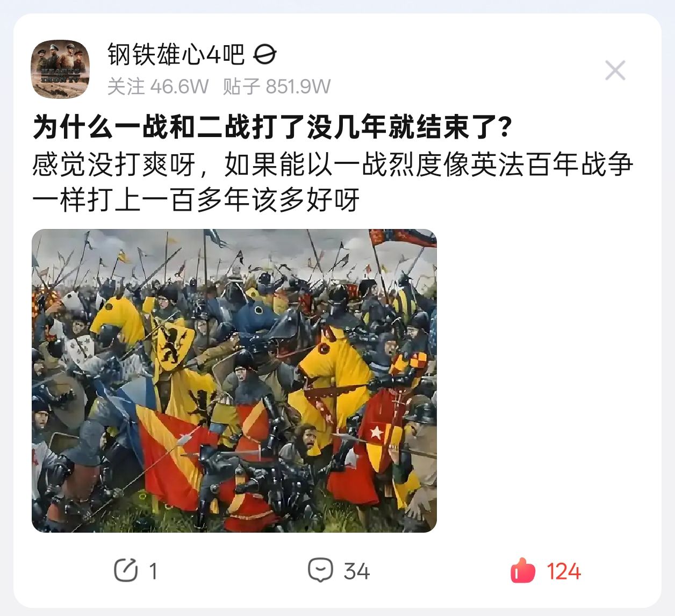This screenshot has width=675, height=616.
Task: Tap the body line starting 感觉没打爽呀
Action: (333, 164)
